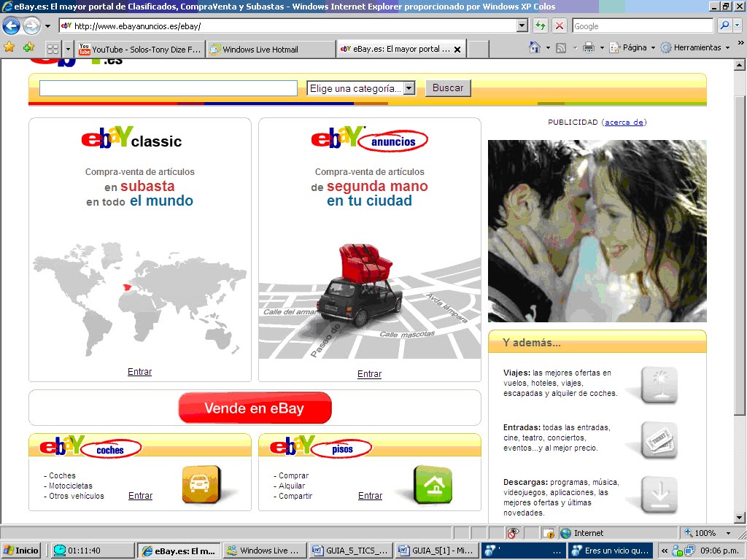Go forward with the Forward arrow button
The height and width of the screenshot is (560, 747).
click(x=31, y=26)
